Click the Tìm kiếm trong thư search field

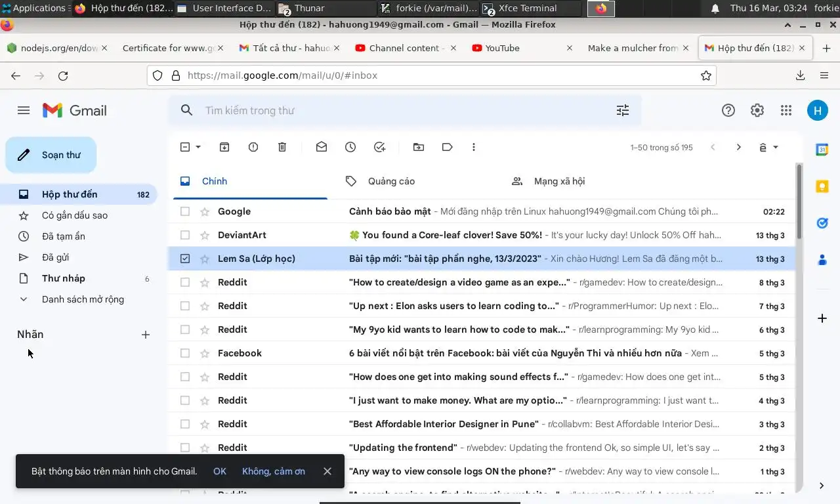coord(404,110)
